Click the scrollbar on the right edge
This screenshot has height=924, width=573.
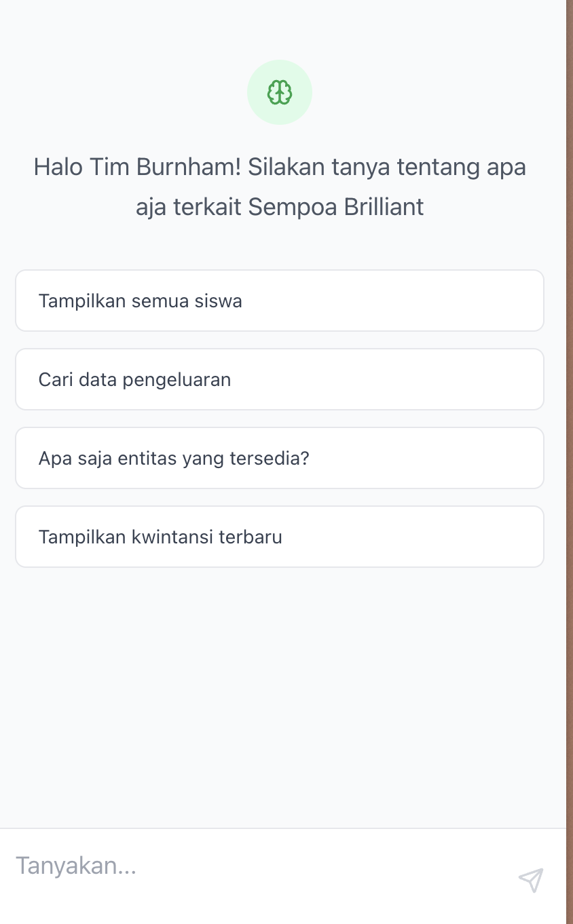[569, 407]
